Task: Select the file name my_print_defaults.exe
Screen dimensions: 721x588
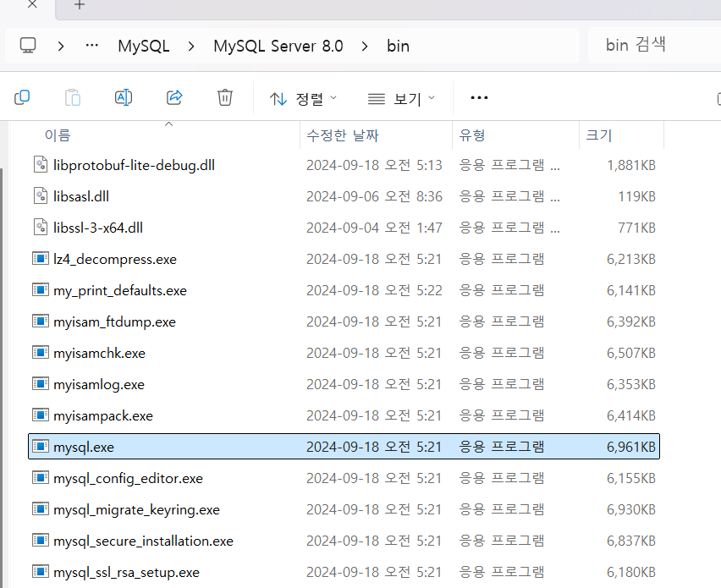Action: coord(120,290)
